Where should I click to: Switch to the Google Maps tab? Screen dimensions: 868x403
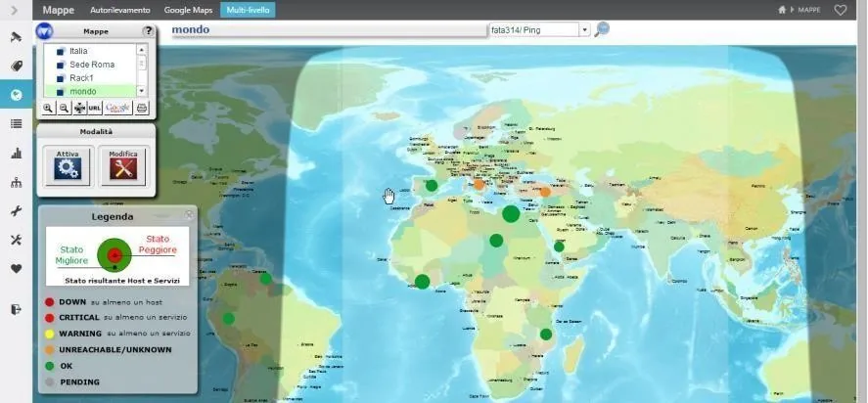[188, 10]
